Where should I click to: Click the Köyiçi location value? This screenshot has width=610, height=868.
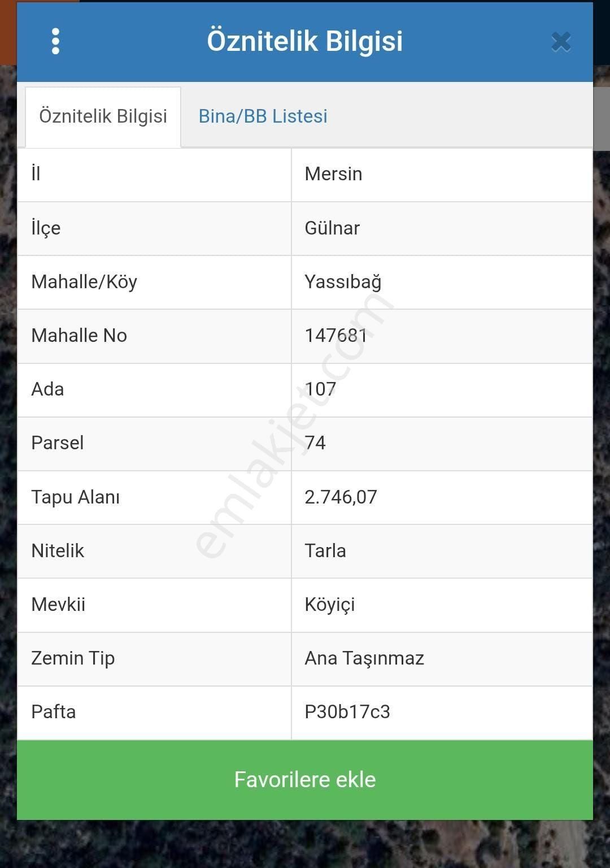tap(330, 605)
